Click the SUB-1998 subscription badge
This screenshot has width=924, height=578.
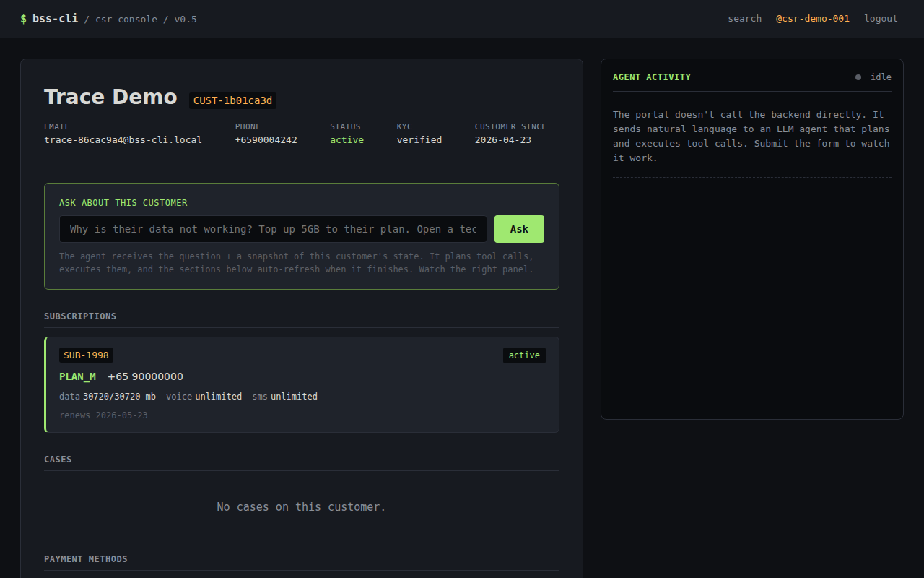pos(86,355)
